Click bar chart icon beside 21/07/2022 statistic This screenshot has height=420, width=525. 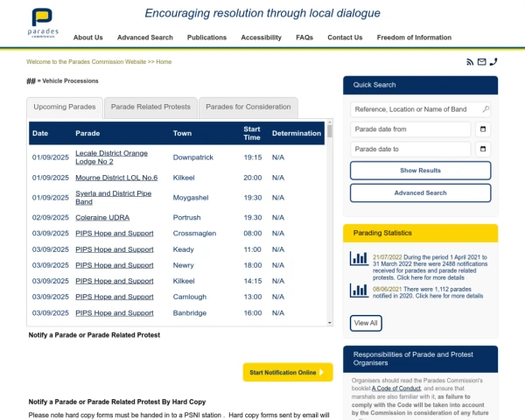point(359,259)
